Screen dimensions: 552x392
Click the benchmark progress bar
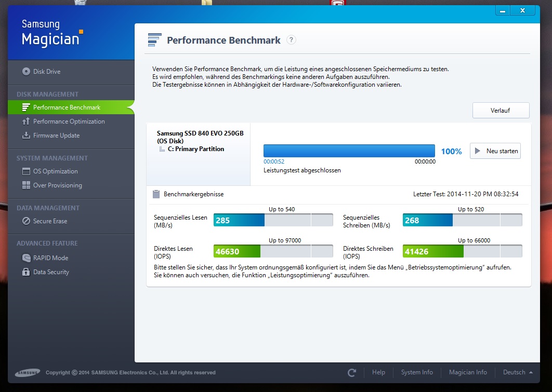[349, 151]
